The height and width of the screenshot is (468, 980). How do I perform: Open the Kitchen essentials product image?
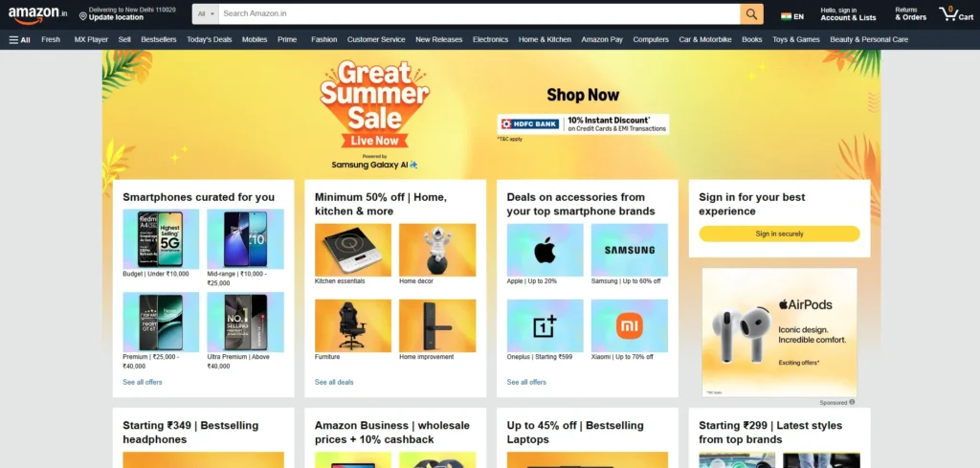353,250
